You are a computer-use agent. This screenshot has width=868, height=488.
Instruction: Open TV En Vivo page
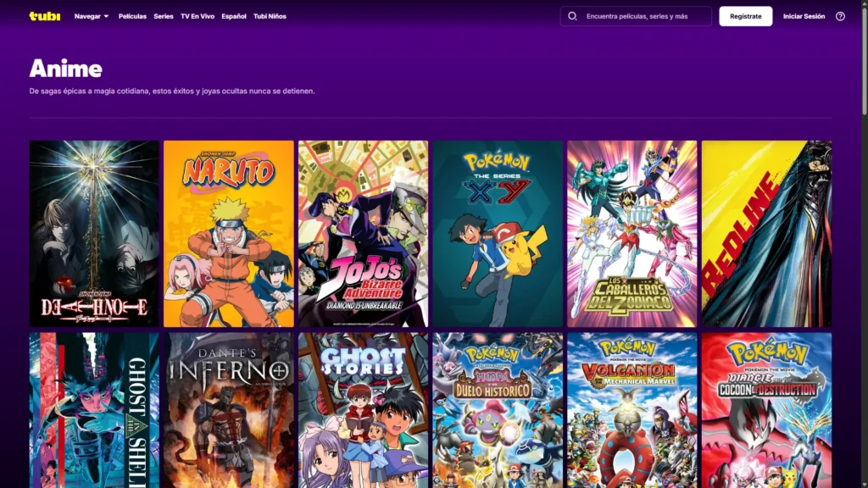pos(198,16)
